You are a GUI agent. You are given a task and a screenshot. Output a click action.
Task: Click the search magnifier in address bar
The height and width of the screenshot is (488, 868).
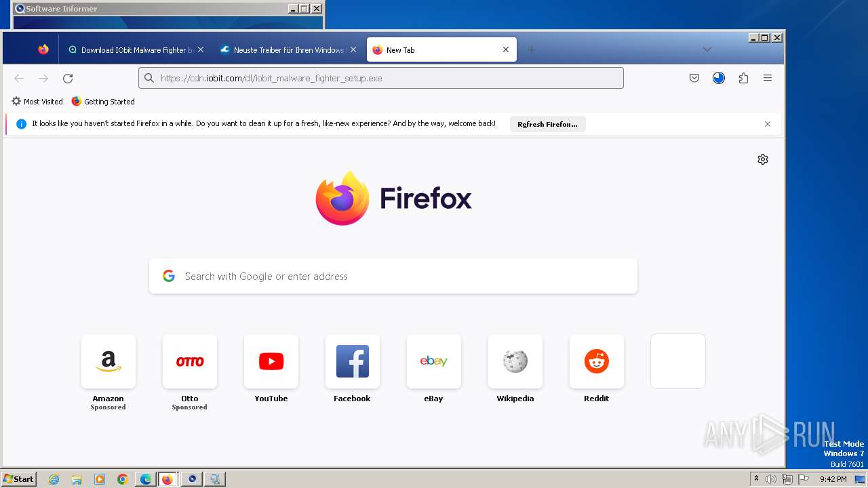150,78
